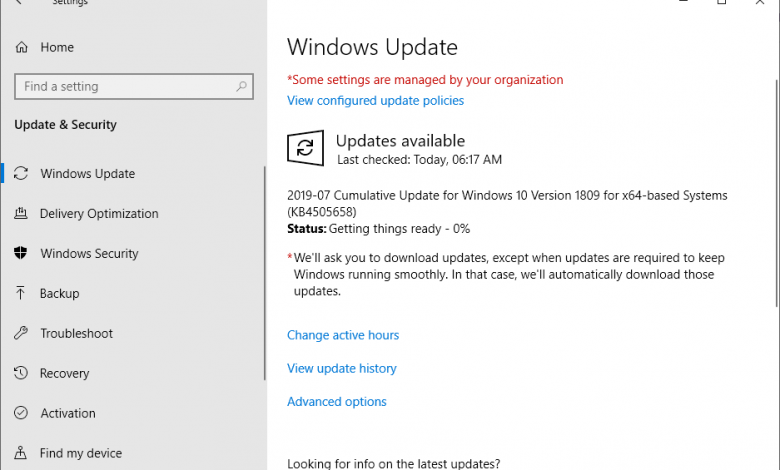Image resolution: width=780 pixels, height=470 pixels.
Task: Click the 'We'll ask you to download updates' note
Action: tap(505, 275)
